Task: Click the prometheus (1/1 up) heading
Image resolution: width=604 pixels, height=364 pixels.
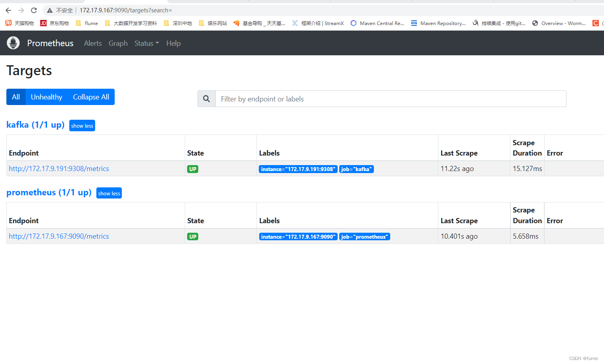Action: 49,193
